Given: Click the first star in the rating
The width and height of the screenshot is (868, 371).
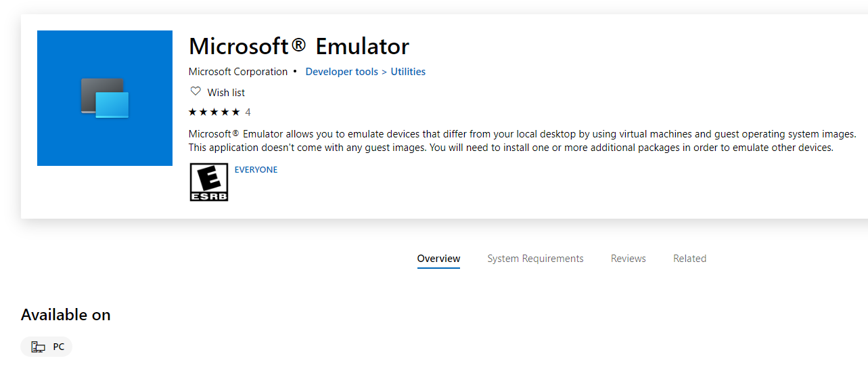Looking at the screenshot, I should pyautogui.click(x=193, y=112).
